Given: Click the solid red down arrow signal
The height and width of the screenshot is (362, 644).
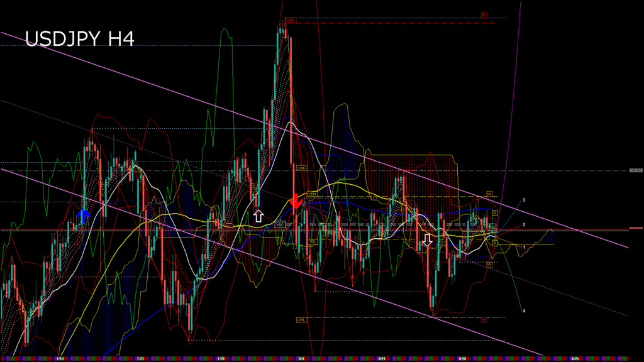Looking at the screenshot, I should point(295,202).
